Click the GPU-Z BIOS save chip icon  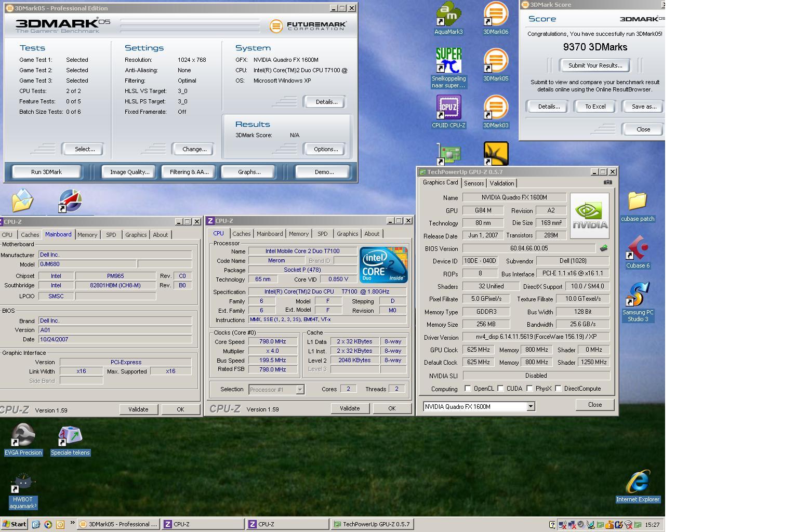click(604, 248)
